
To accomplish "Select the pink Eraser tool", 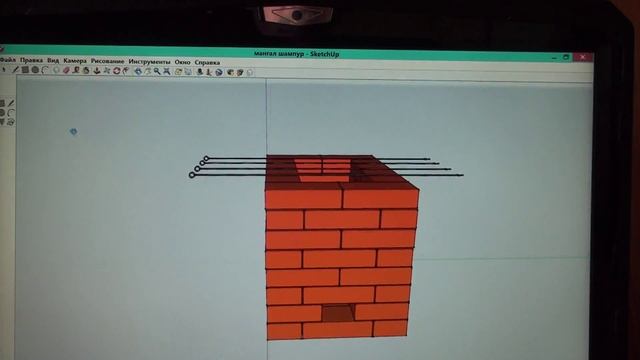I will (x=66, y=71).
